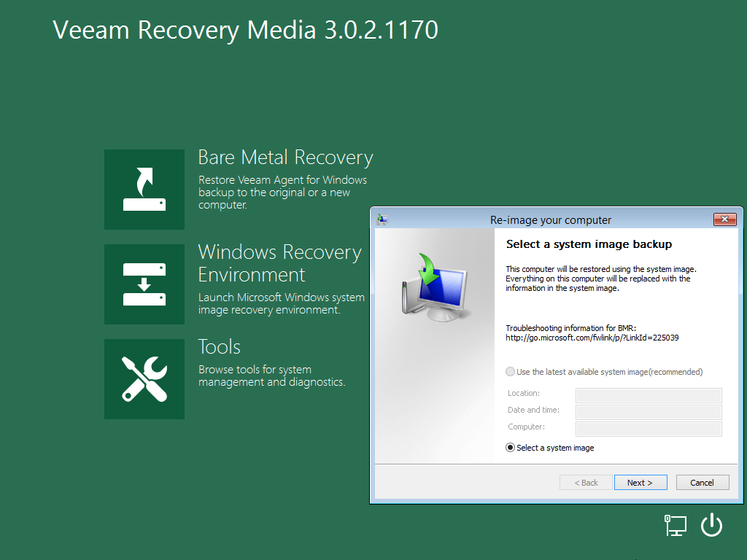Click 'This computer will be restored' paragraph

click(601, 279)
